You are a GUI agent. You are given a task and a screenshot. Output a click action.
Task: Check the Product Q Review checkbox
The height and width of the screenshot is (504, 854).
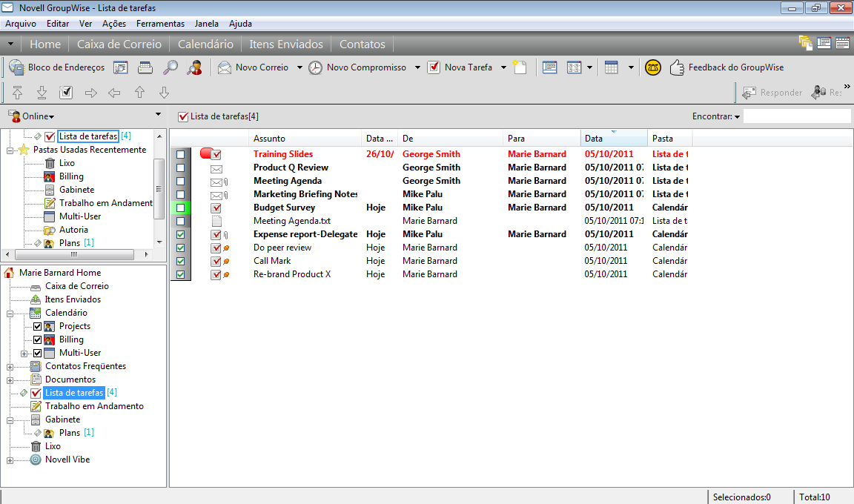(180, 168)
